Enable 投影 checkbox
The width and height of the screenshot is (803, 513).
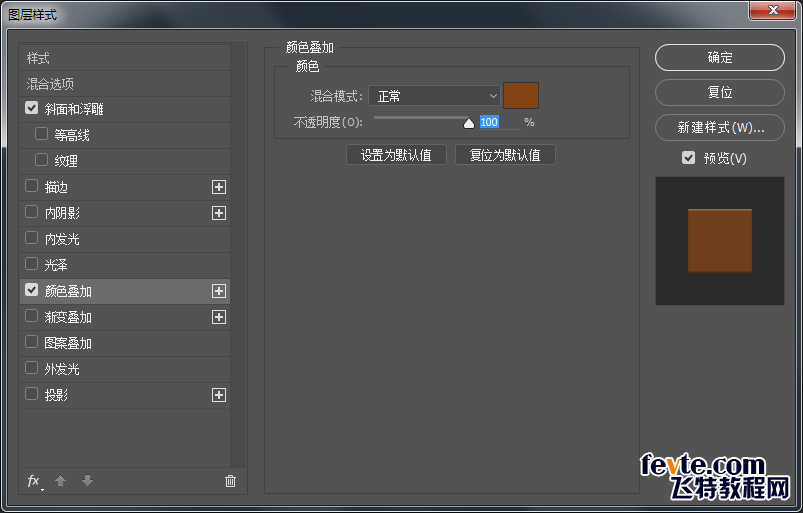pyautogui.click(x=31, y=394)
